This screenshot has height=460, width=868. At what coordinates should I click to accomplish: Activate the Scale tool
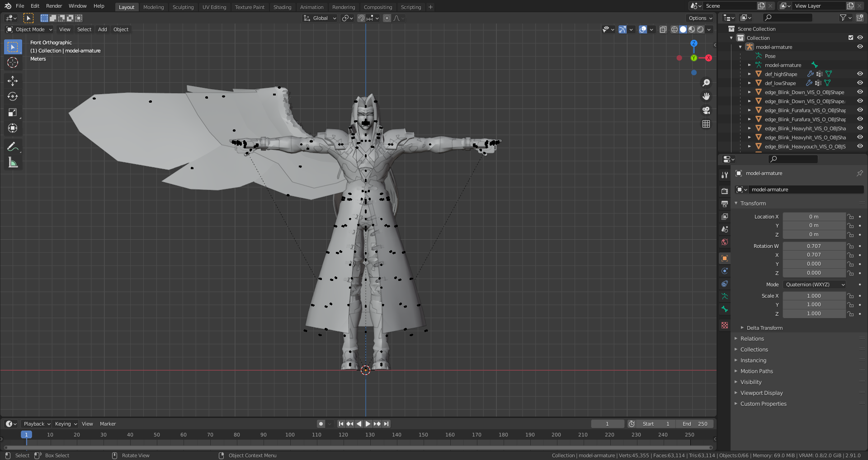[x=13, y=113]
